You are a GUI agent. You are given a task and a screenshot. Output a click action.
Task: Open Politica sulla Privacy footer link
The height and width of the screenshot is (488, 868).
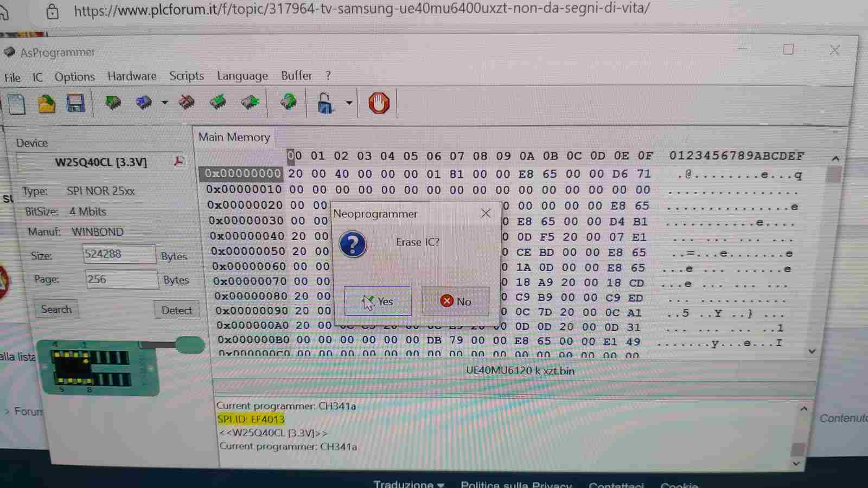coord(516,485)
